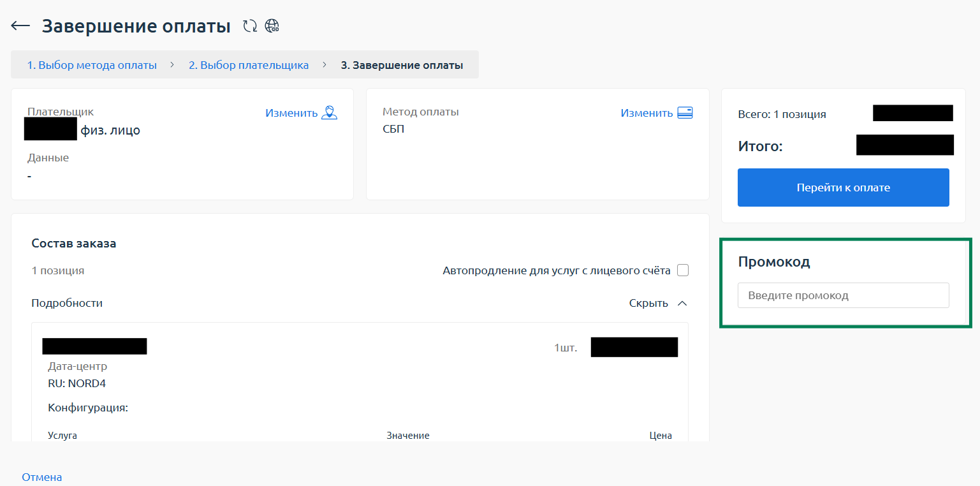980x486 pixels.
Task: Go to step 1. Выбор метода оплаты
Action: click(x=92, y=65)
